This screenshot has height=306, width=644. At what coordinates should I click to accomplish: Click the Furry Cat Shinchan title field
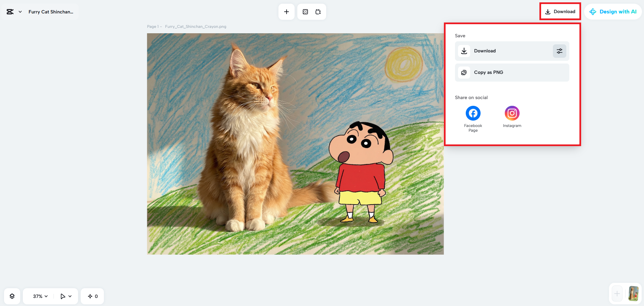coord(51,11)
